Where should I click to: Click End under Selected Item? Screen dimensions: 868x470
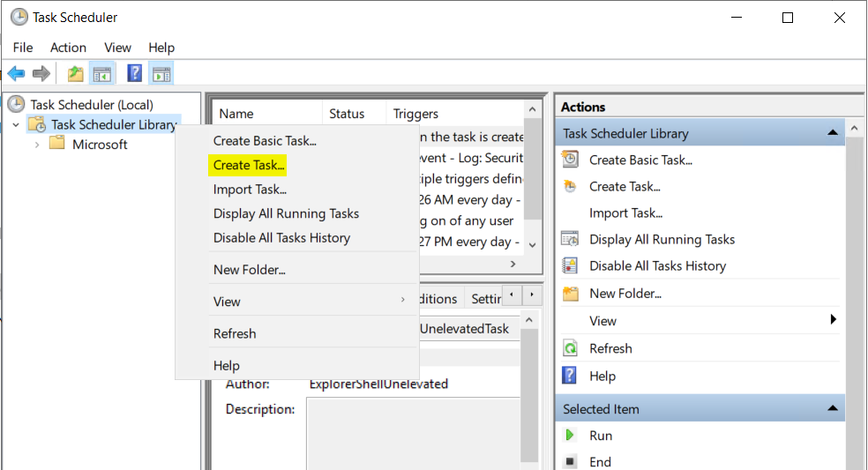[x=600, y=462]
